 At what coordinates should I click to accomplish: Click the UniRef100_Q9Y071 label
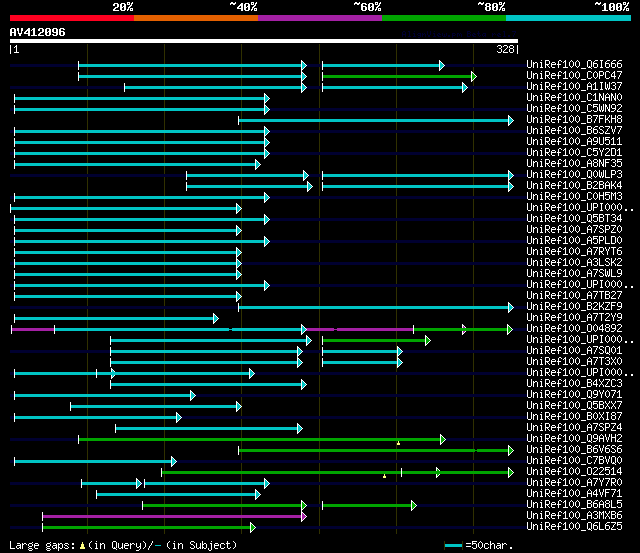point(574,395)
